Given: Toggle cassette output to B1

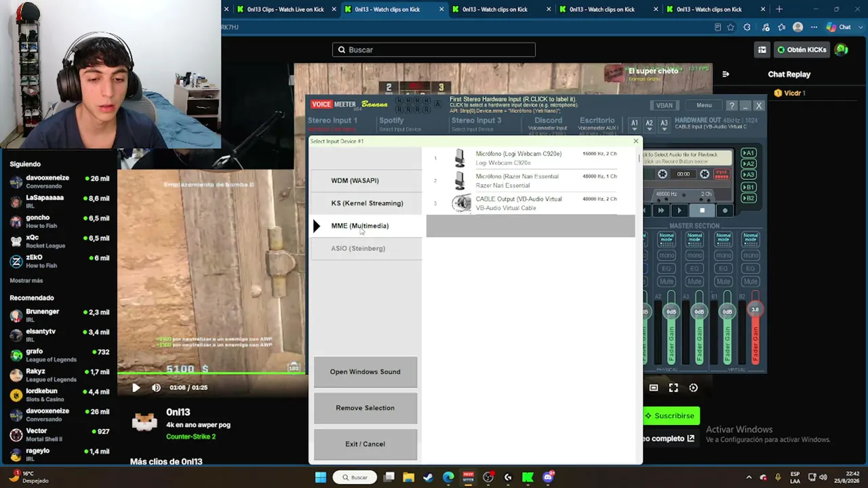Looking at the screenshot, I should click(749, 187).
